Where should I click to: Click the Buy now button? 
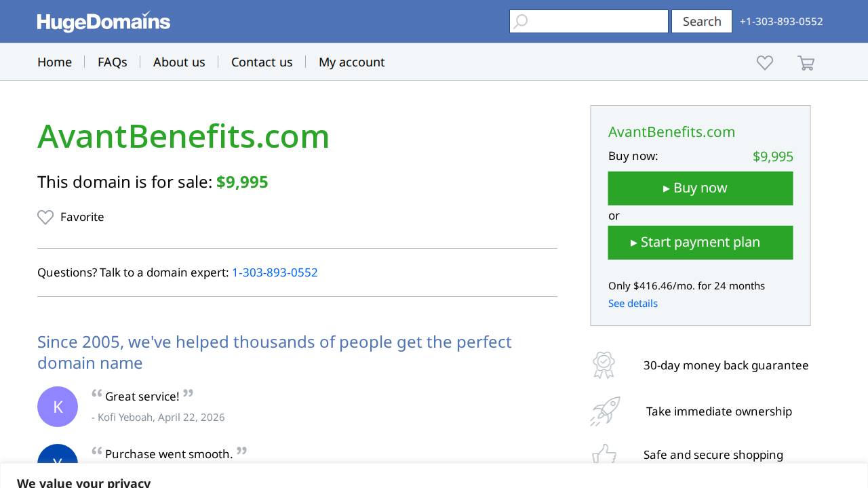[x=700, y=188]
